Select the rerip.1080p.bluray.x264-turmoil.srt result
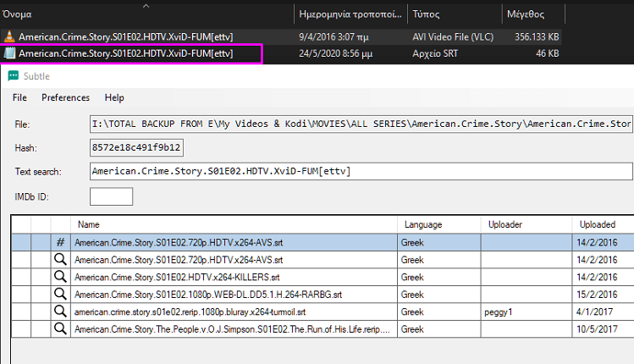 pos(190,312)
